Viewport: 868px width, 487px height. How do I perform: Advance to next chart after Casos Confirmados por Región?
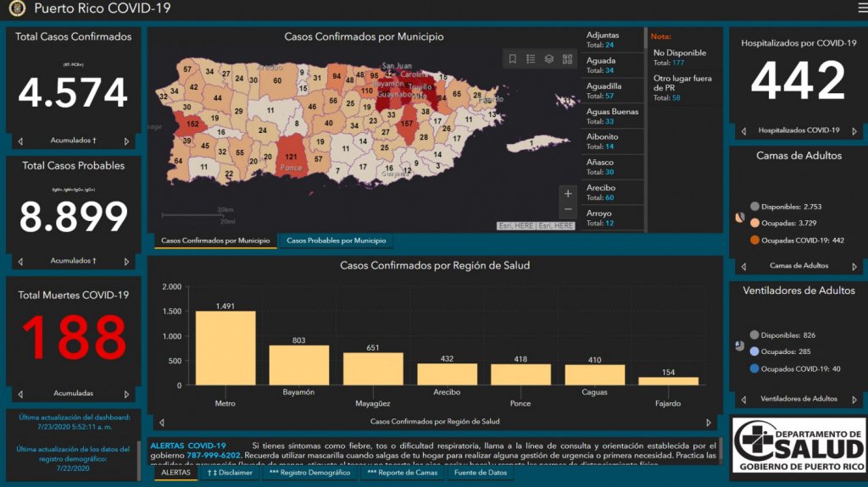coord(709,422)
